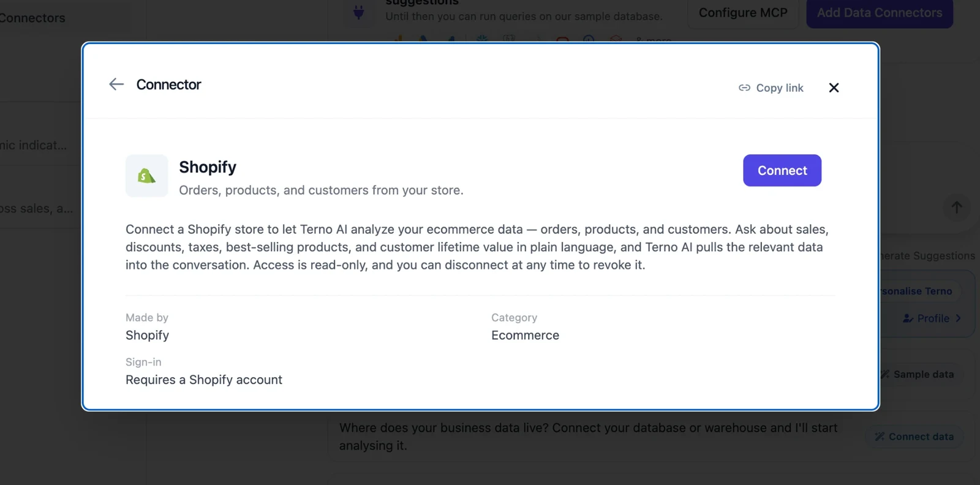Click the Made by Shopify value
This screenshot has width=980, height=485.
coord(147,335)
